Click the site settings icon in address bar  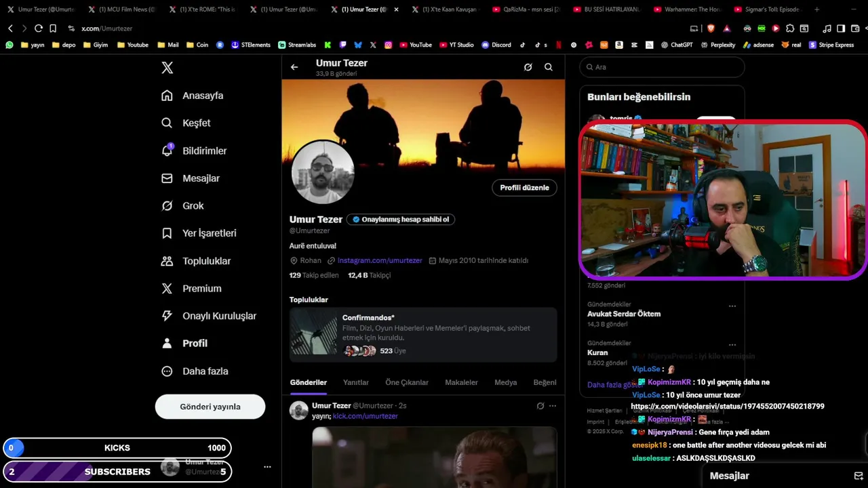pyautogui.click(x=71, y=28)
